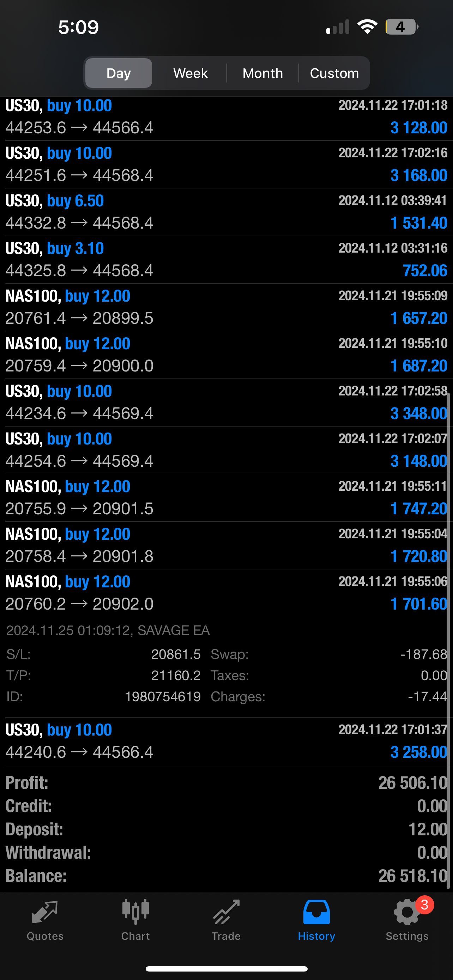The width and height of the screenshot is (453, 980).
Task: Tap the Balance total 26 518.10
Action: click(413, 876)
